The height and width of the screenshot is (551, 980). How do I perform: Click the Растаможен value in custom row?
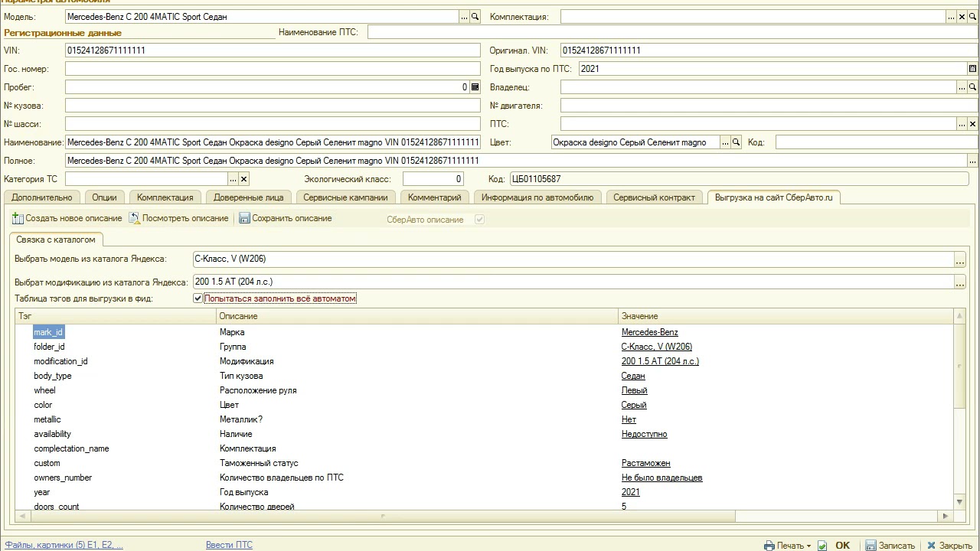[x=646, y=463]
